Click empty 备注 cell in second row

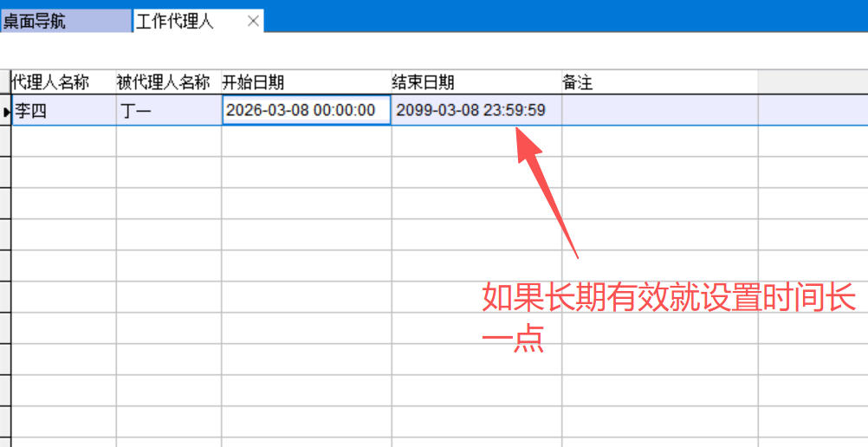659,141
